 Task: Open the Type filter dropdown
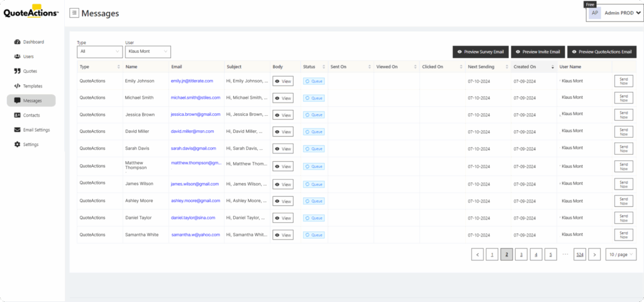point(99,52)
